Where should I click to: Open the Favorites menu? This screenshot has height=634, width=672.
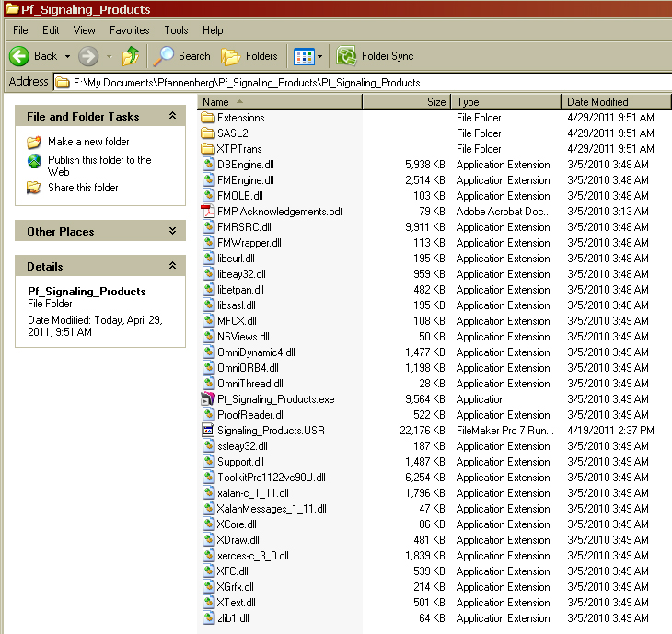(129, 30)
